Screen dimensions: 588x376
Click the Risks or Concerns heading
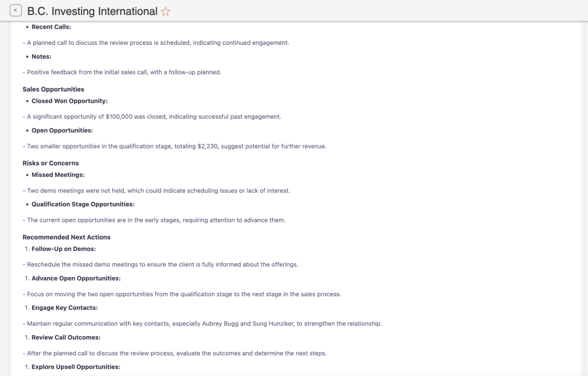coord(51,163)
